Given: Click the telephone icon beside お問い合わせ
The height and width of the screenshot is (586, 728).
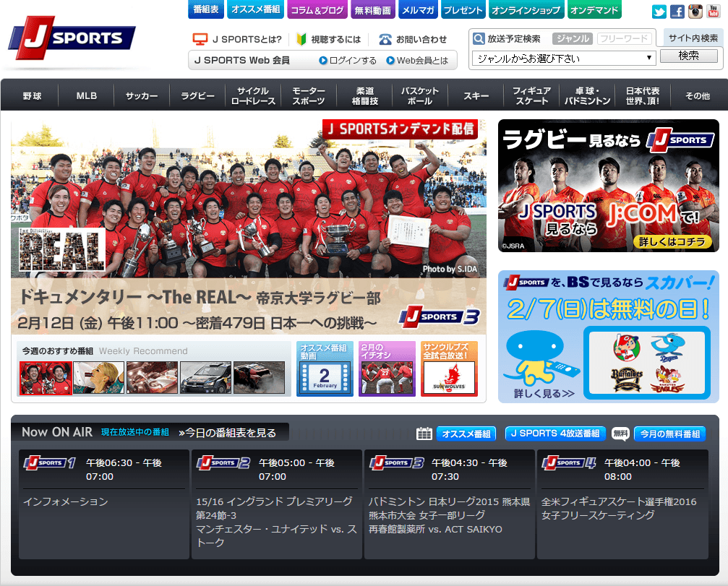Looking at the screenshot, I should pos(385,40).
